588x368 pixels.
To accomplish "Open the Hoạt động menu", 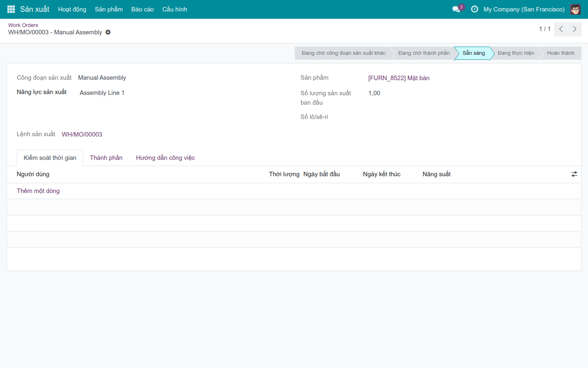I will (x=72, y=9).
